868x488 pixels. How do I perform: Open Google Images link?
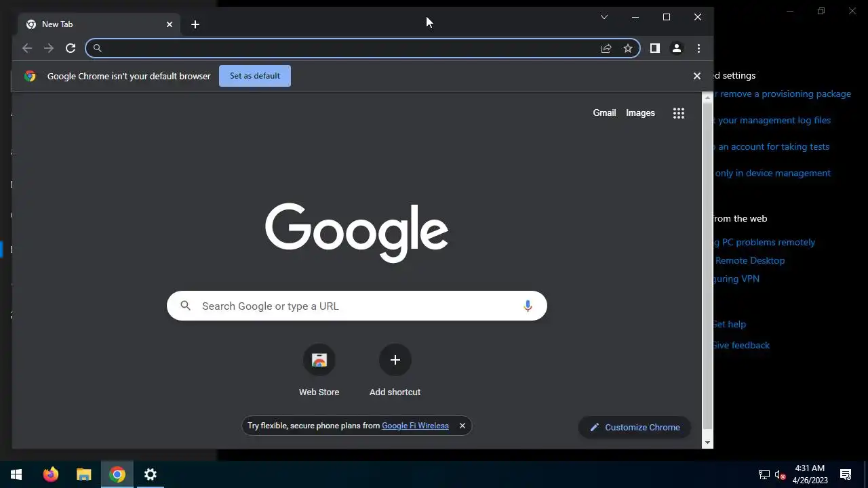tap(640, 113)
